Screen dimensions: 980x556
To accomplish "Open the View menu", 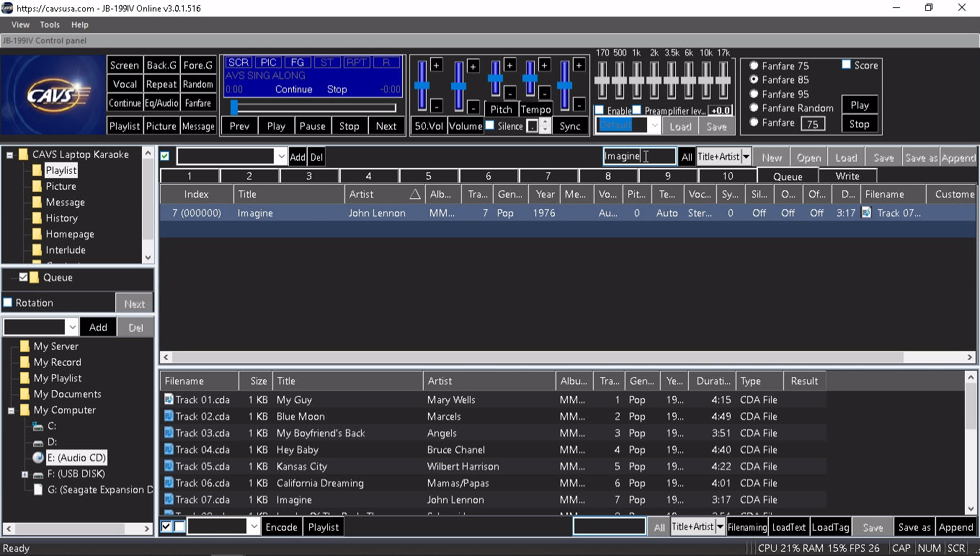I will (21, 25).
